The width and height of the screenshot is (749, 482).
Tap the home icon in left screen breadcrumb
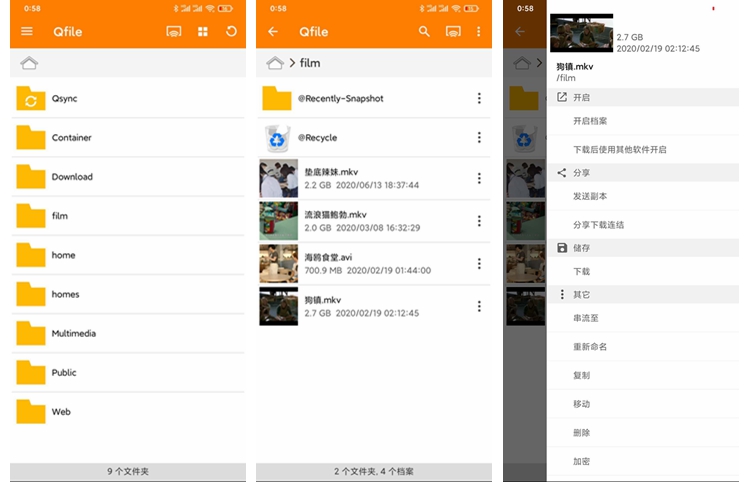click(x=29, y=63)
